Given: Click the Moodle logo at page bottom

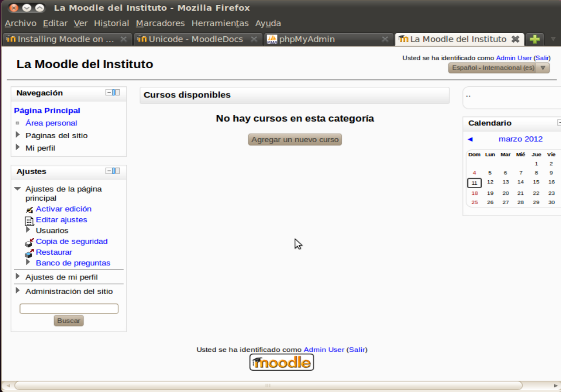Looking at the screenshot, I should click(x=282, y=362).
